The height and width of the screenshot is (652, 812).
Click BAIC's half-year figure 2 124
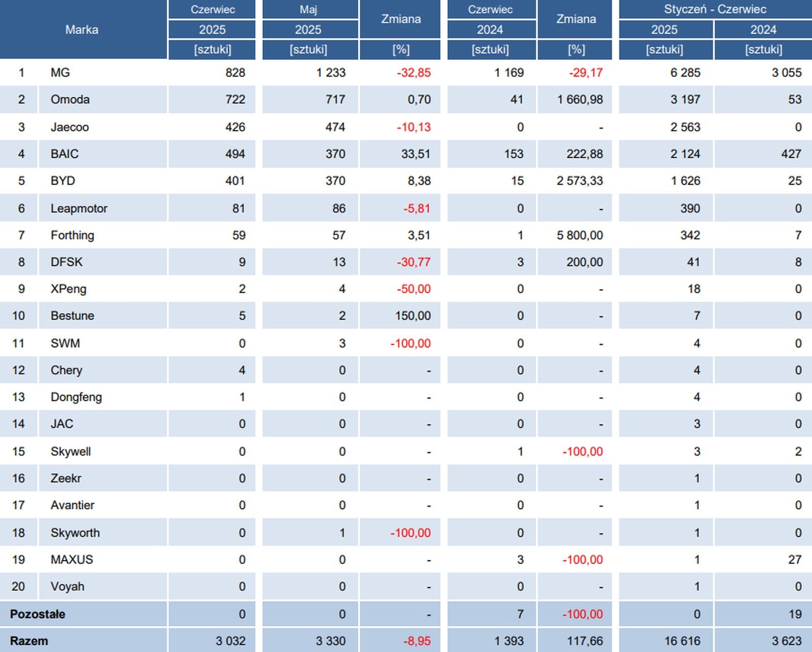685,154
